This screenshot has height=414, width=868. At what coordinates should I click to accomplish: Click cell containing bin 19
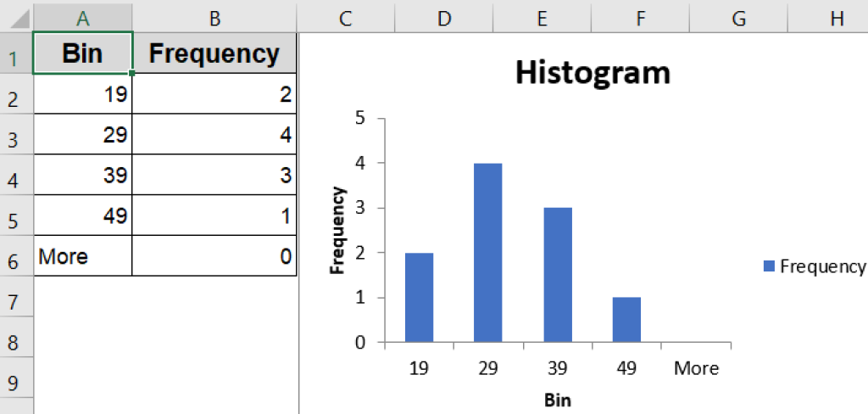tap(83, 93)
